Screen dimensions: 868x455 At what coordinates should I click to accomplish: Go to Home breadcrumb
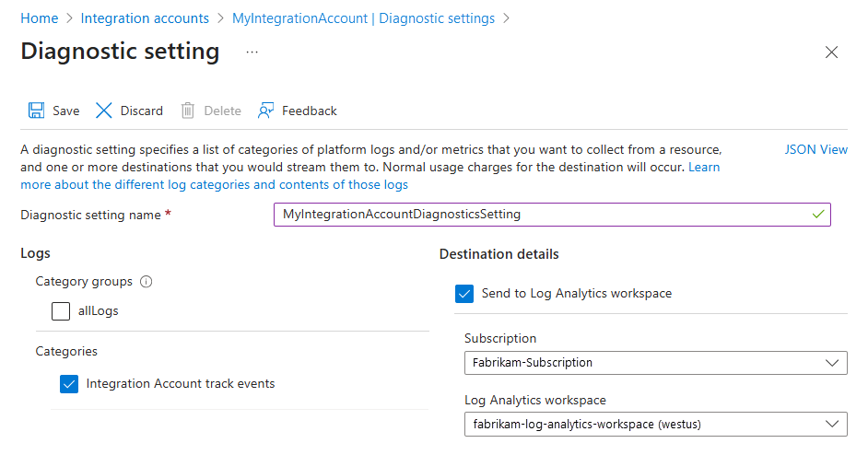click(x=39, y=18)
